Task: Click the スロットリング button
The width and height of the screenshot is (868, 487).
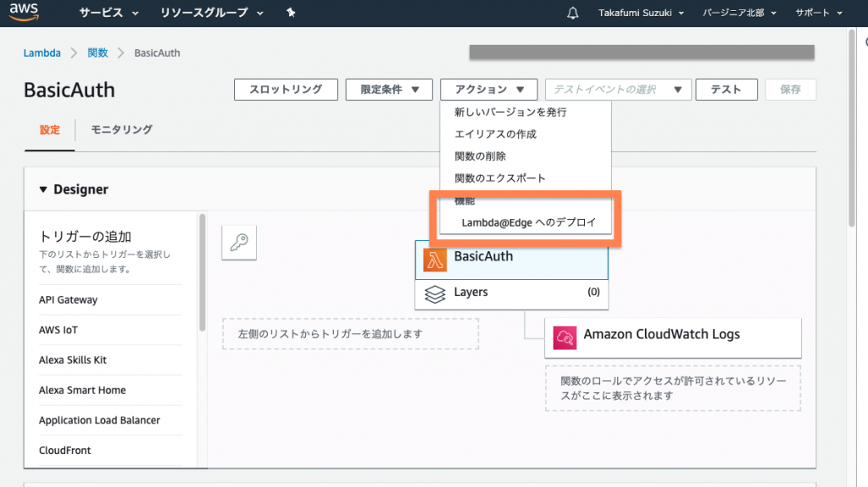Action: [x=285, y=90]
